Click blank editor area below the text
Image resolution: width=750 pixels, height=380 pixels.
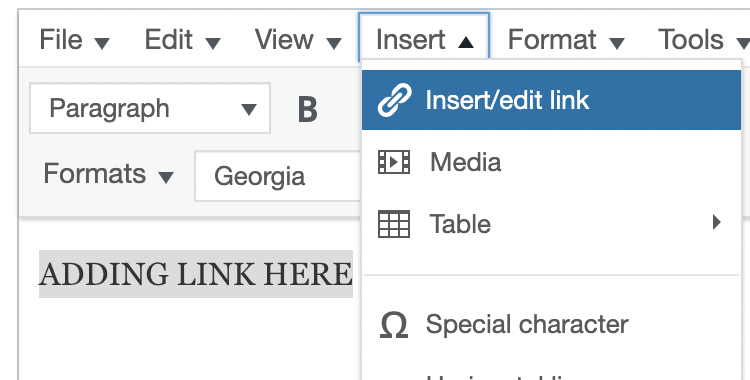coord(191,340)
